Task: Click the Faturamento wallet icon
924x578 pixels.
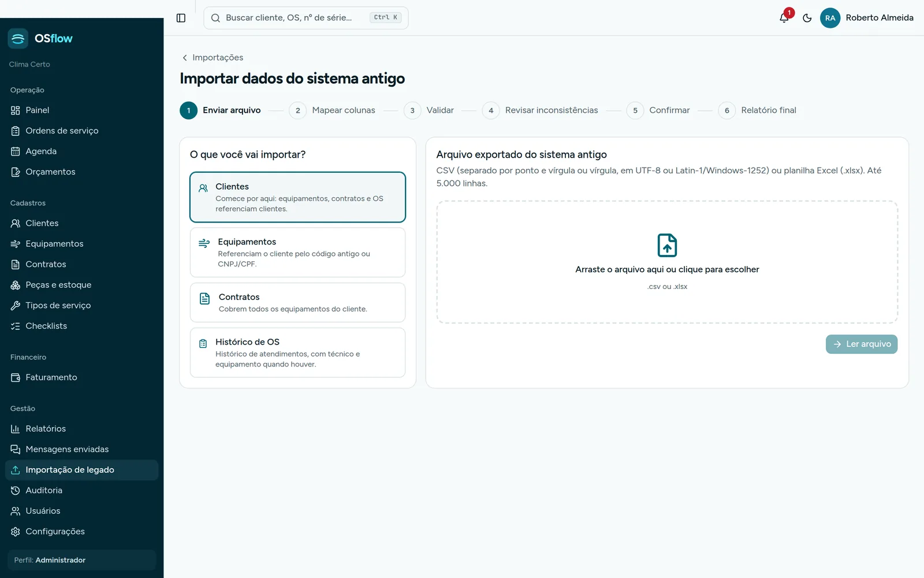Action: pos(16,377)
